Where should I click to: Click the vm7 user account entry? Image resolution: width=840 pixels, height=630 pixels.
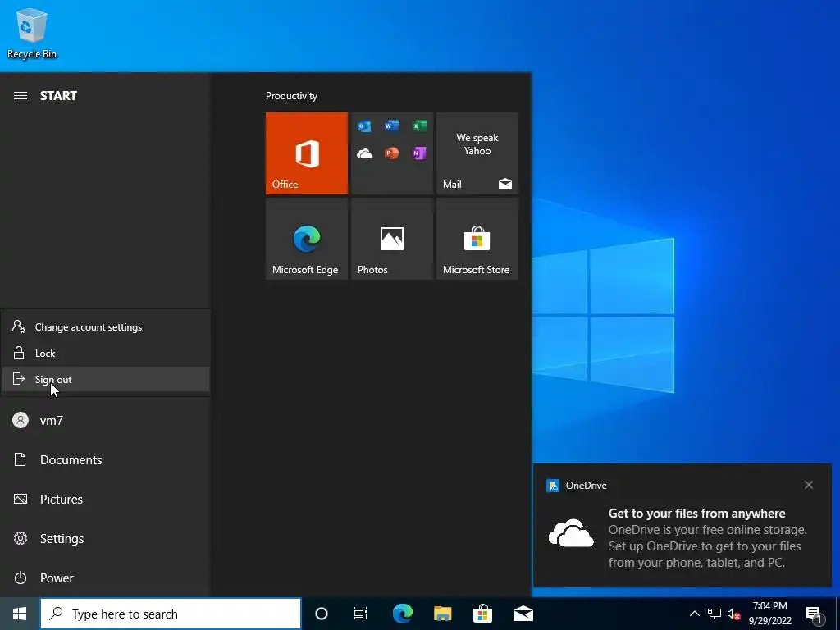coord(106,421)
